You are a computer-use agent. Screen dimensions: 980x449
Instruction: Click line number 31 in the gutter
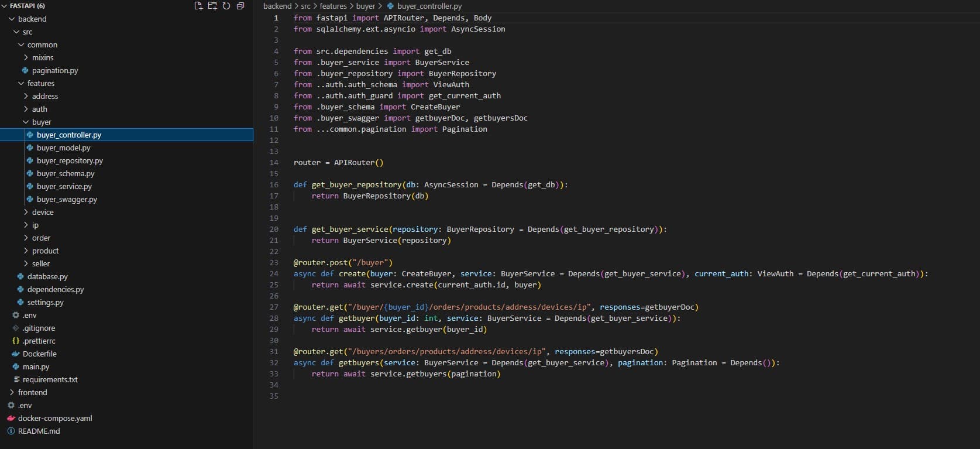coord(274,351)
